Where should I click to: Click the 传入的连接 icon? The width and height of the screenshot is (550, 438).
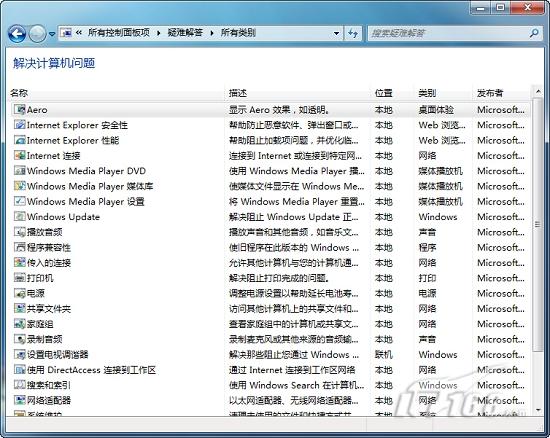click(x=20, y=262)
